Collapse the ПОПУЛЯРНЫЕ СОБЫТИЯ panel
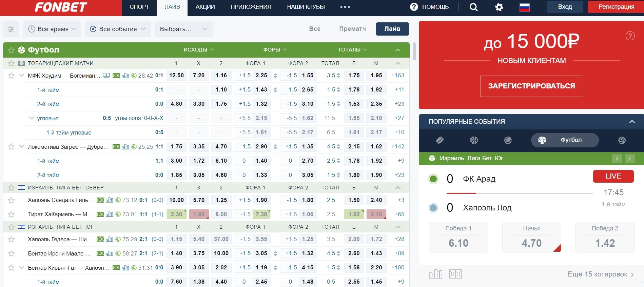The width and height of the screenshot is (644, 287). coord(632,122)
